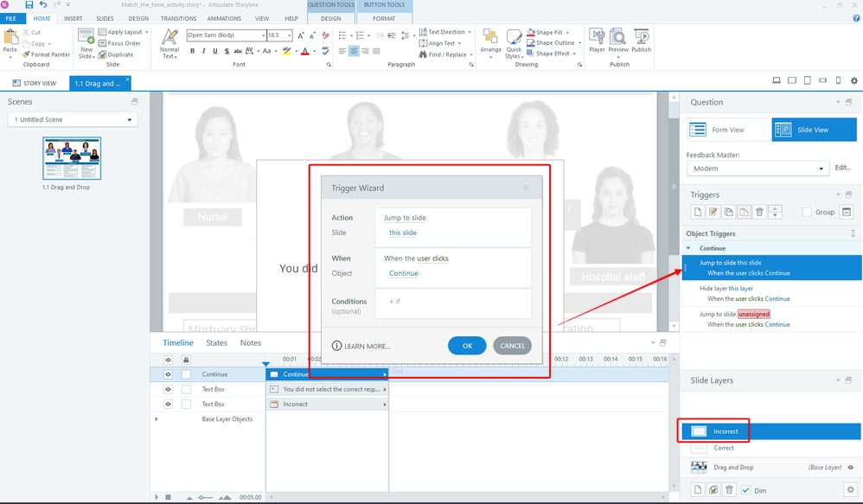The height and width of the screenshot is (504, 863).
Task: Switch to the States tab
Action: pyautogui.click(x=216, y=343)
